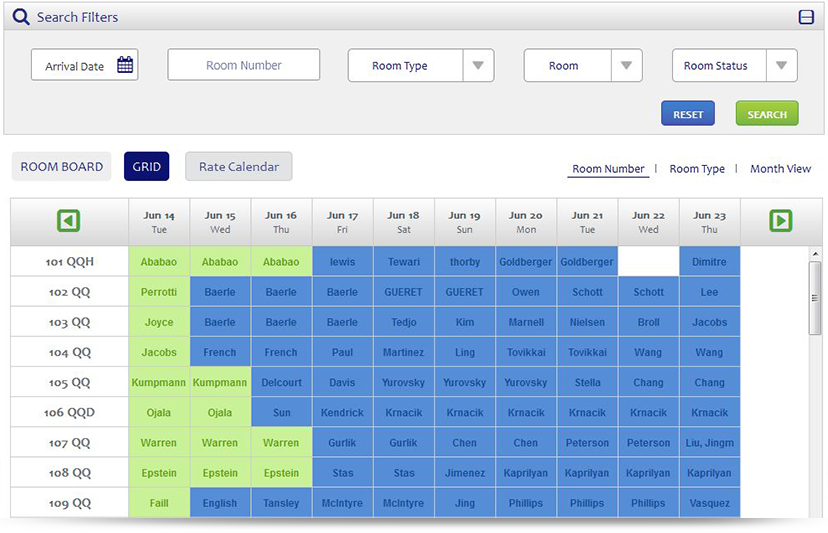This screenshot has height=533, width=828.
Task: Open the Jimenez reservation cell
Action: pos(465,473)
